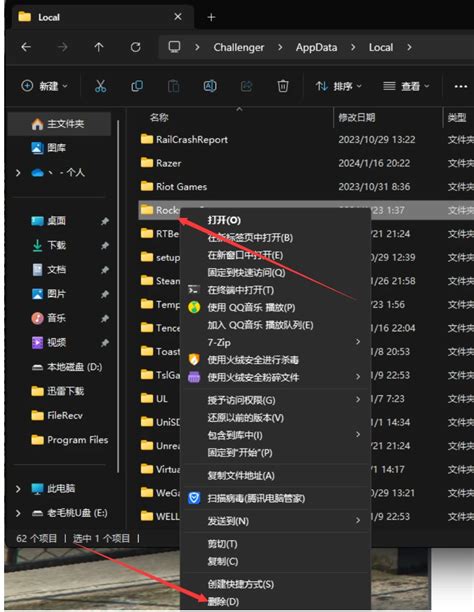
Task: Choose 剪切(T) in context menu
Action: (223, 544)
